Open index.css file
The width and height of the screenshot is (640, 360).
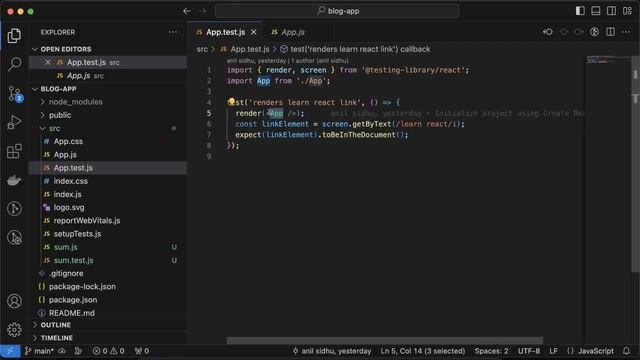click(x=108, y=181)
